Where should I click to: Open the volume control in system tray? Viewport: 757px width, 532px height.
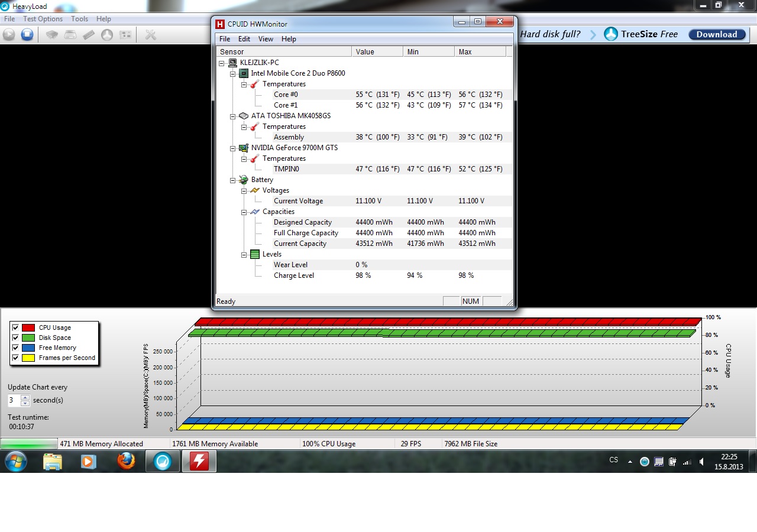[x=701, y=462]
